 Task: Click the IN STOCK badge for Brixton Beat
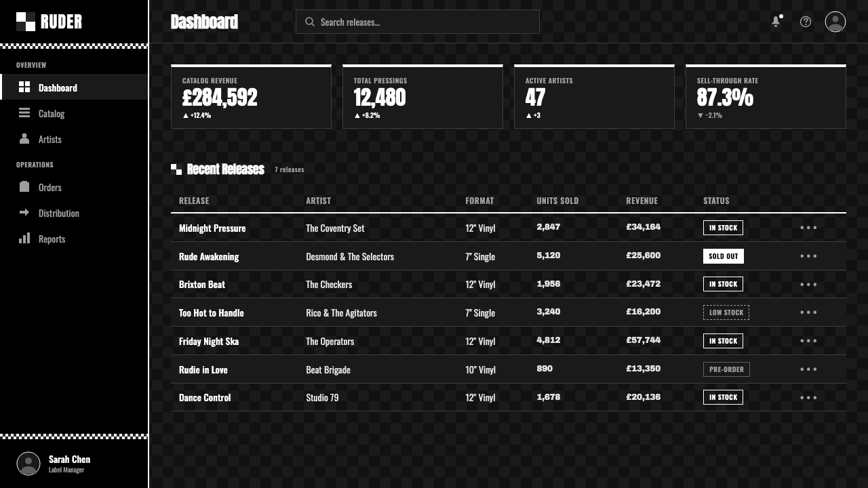723,284
